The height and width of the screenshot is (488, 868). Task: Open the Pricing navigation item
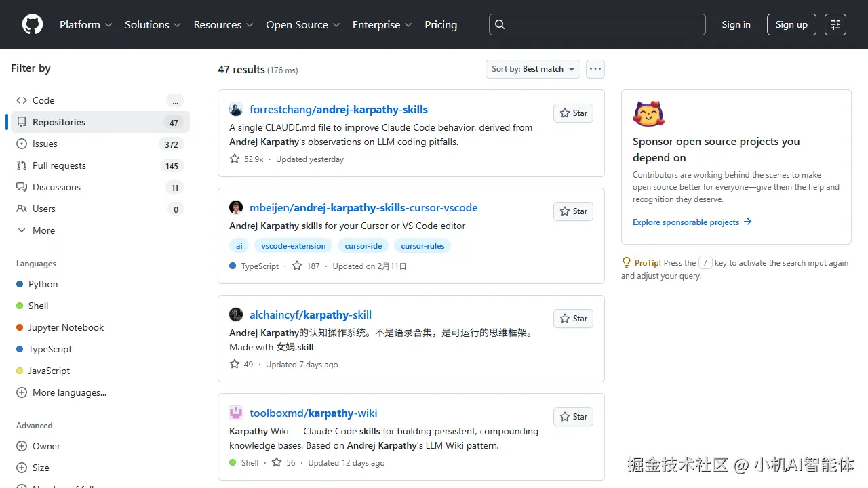click(x=441, y=24)
